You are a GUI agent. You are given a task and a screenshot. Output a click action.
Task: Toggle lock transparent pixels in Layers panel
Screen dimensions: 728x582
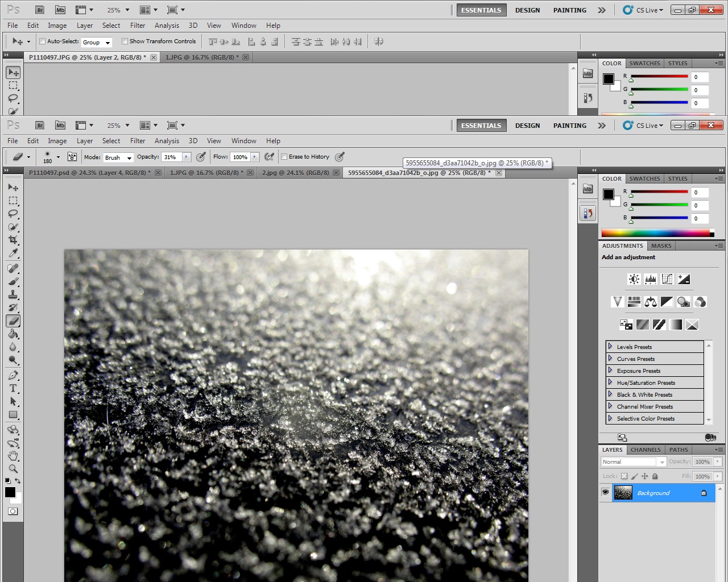tap(624, 476)
